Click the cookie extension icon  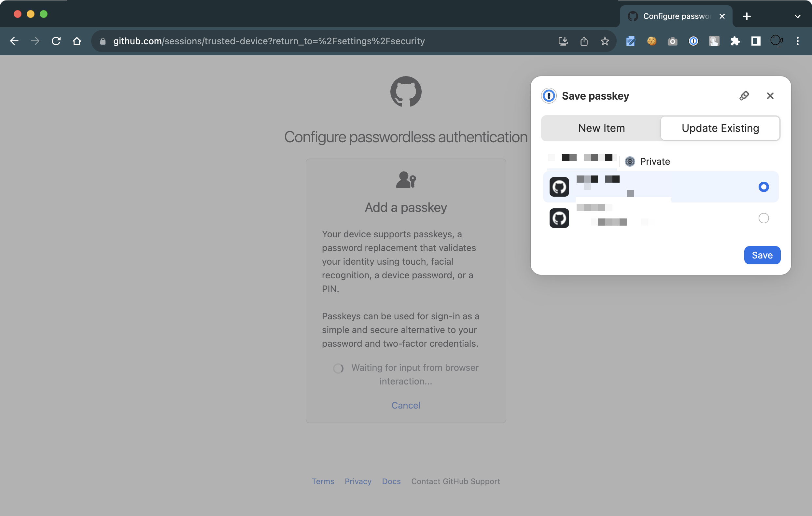[651, 41]
